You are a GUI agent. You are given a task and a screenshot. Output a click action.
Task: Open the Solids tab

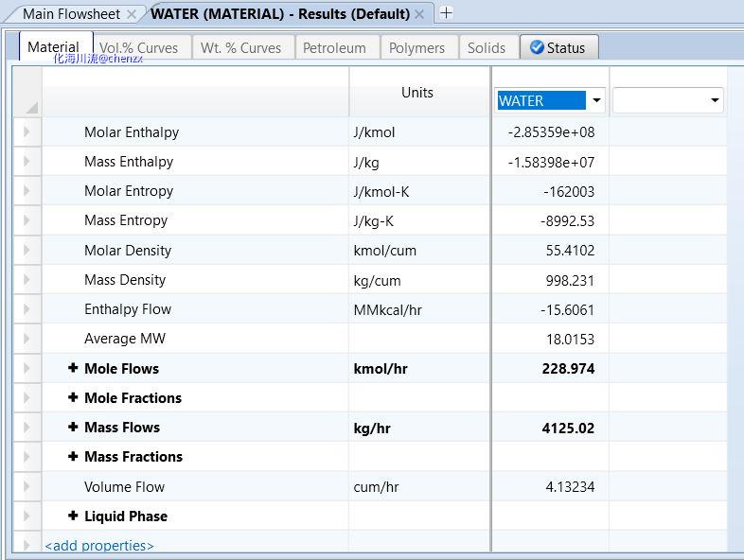pos(487,48)
